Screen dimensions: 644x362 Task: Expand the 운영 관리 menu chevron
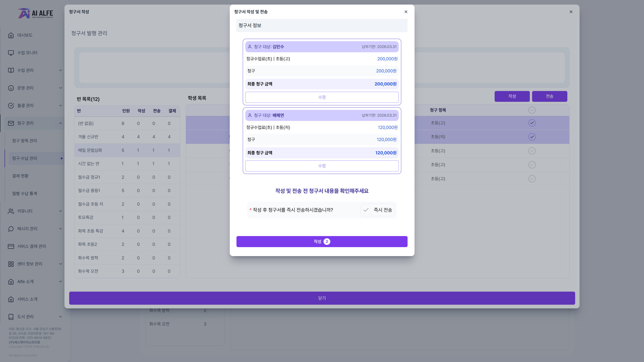point(60,88)
